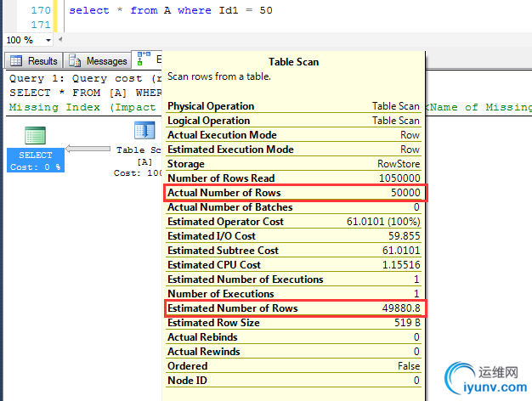Click the Node ID row
This screenshot has height=401, width=532.
click(x=293, y=381)
